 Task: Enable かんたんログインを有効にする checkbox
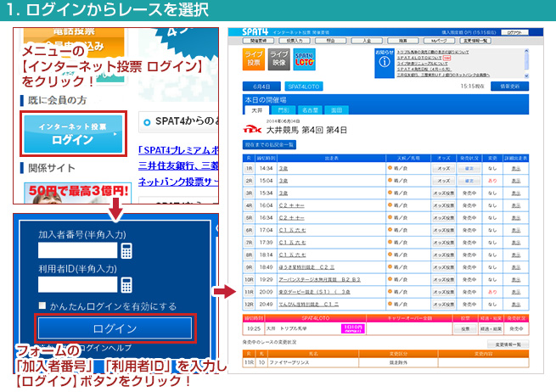pyautogui.click(x=42, y=305)
